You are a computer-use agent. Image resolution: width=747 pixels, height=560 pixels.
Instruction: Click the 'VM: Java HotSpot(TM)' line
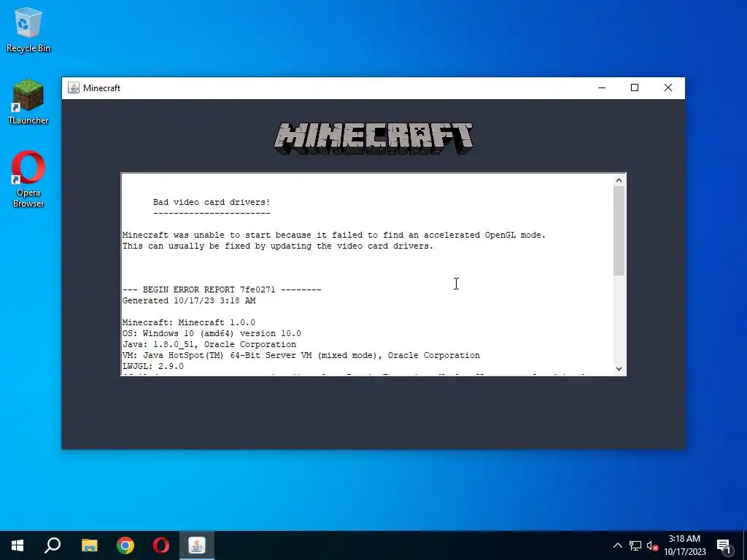(301, 355)
